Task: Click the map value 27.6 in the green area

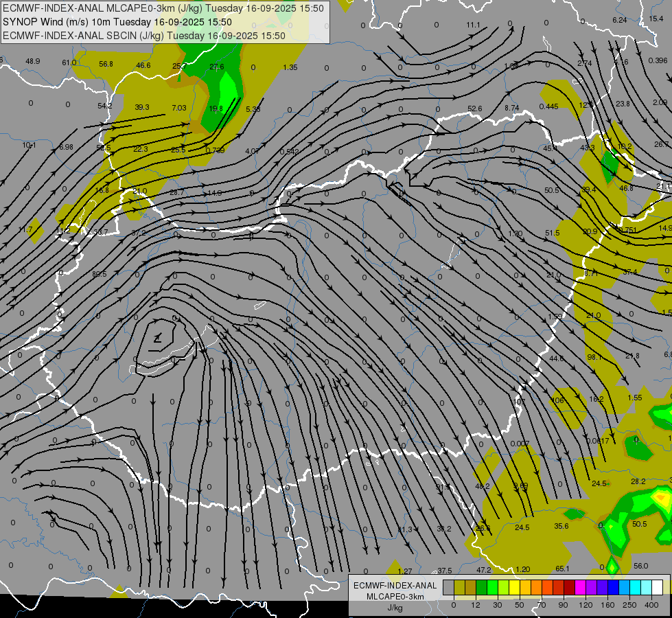Action: tap(217, 67)
